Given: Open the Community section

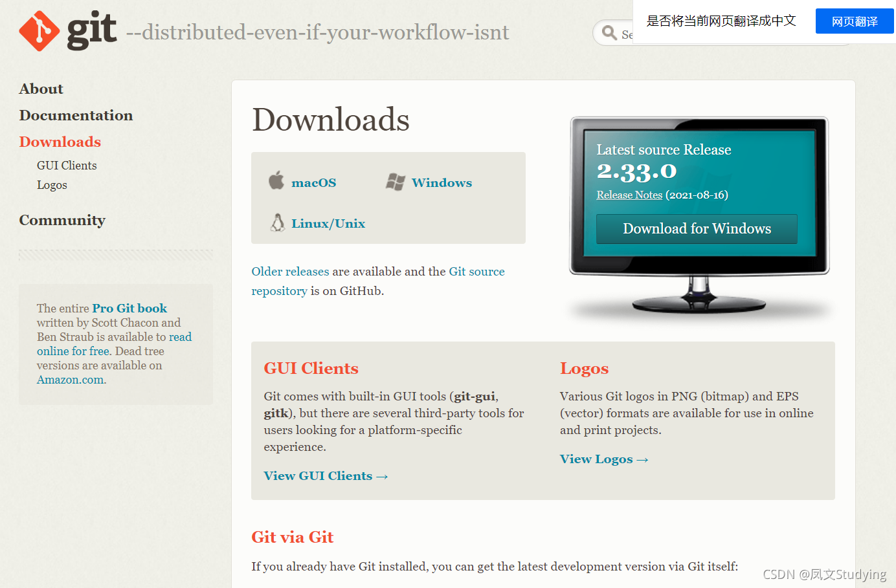Looking at the screenshot, I should [62, 220].
